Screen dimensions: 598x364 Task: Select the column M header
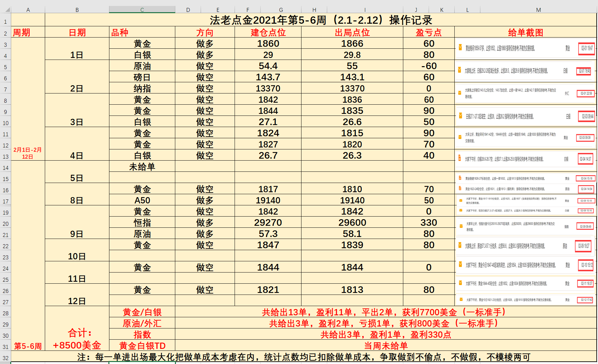click(538, 10)
